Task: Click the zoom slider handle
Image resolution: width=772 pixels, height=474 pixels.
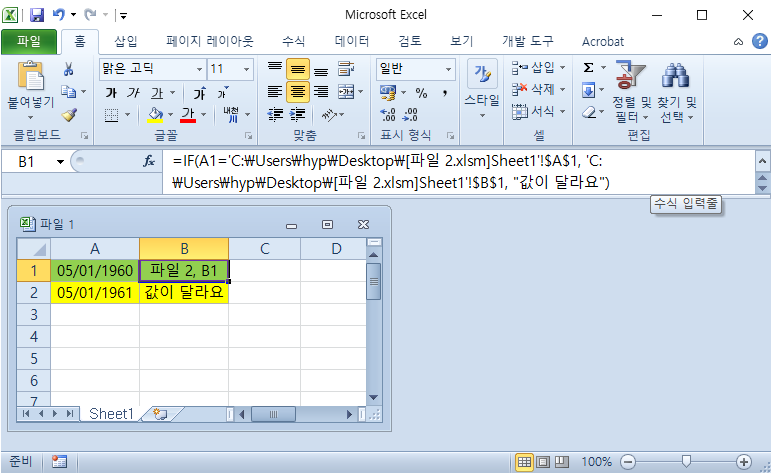Action: tap(686, 462)
